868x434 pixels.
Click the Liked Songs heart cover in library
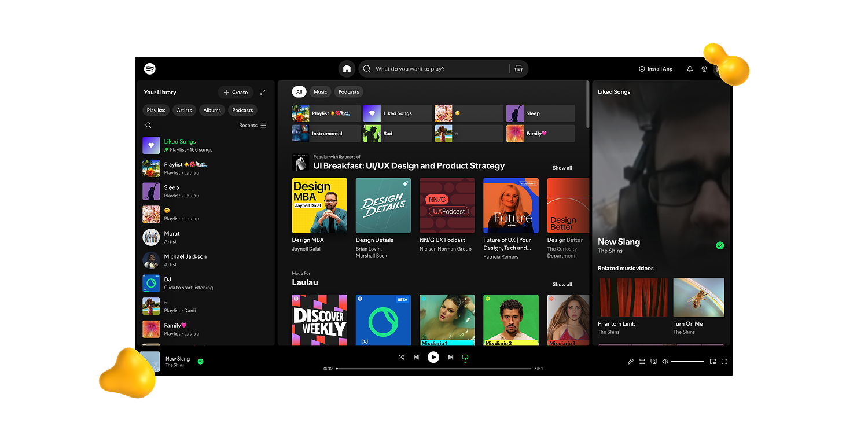coord(151,145)
